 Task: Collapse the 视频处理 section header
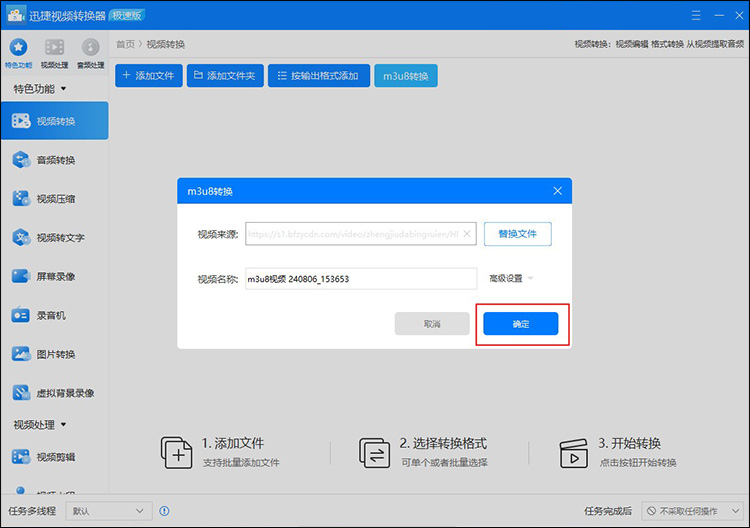pos(40,425)
